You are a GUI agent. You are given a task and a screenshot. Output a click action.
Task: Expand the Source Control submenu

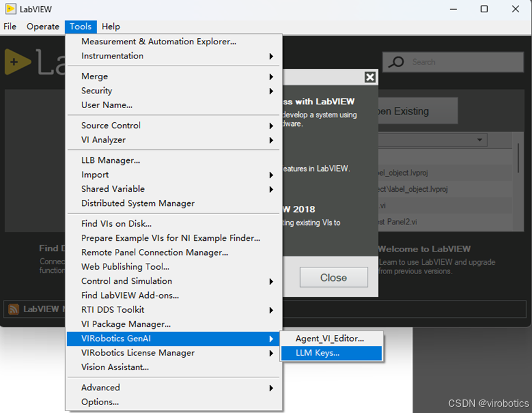coord(173,125)
